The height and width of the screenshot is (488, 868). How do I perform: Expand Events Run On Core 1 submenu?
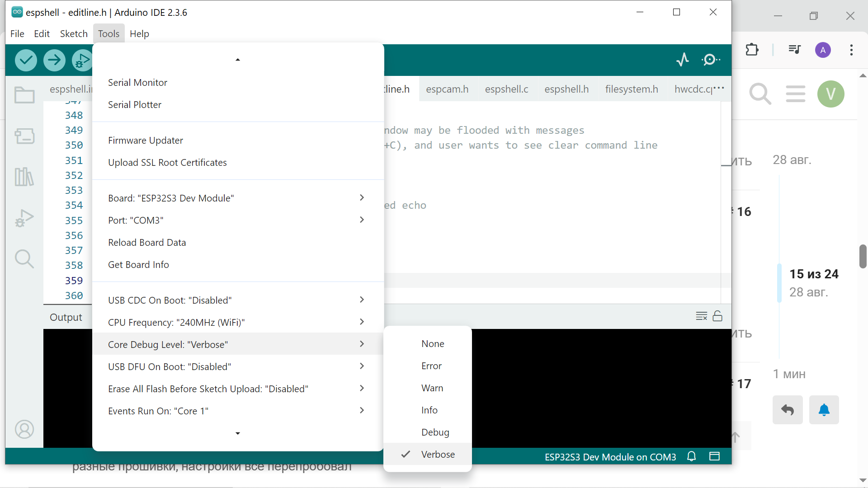tap(238, 411)
